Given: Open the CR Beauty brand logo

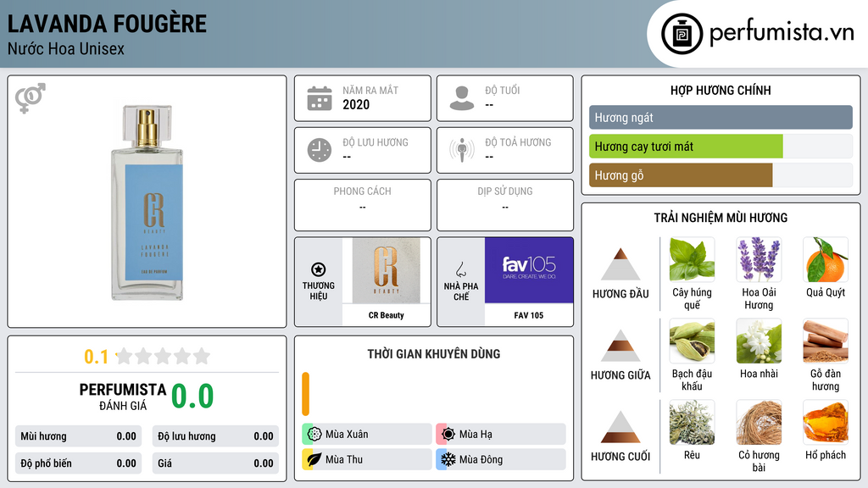Looking at the screenshot, I should [387, 270].
